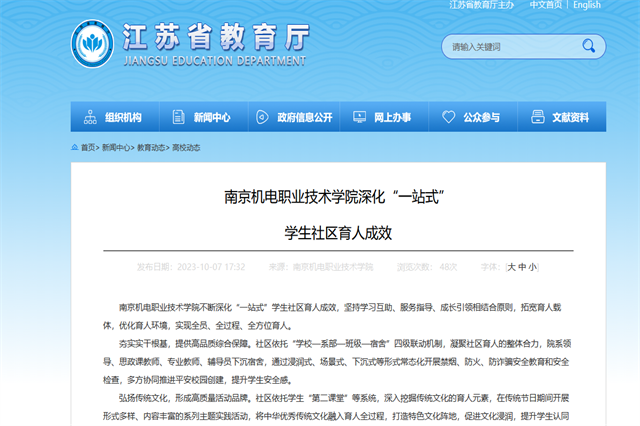Open 高校动态 in the breadcrumb
640x426 pixels.
[186, 147]
